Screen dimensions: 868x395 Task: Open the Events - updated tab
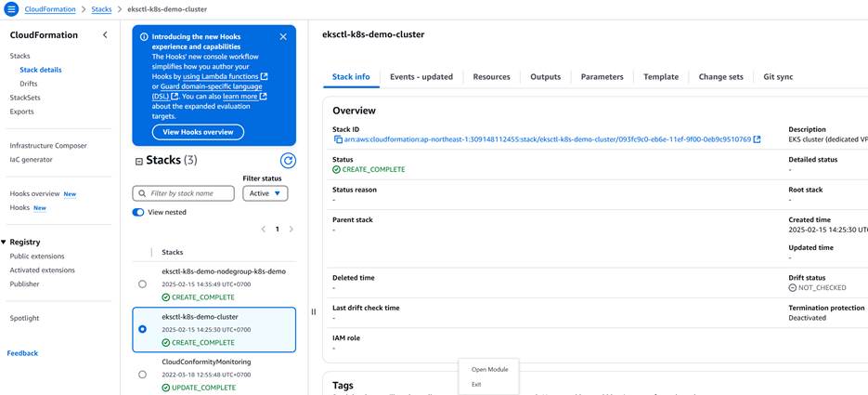pyautogui.click(x=421, y=77)
